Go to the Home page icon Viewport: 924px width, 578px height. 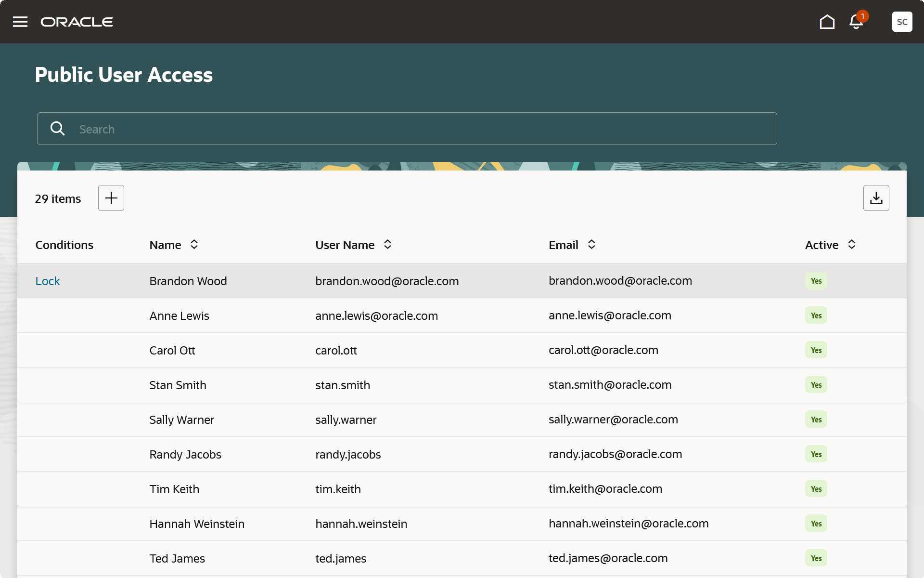pyautogui.click(x=827, y=22)
